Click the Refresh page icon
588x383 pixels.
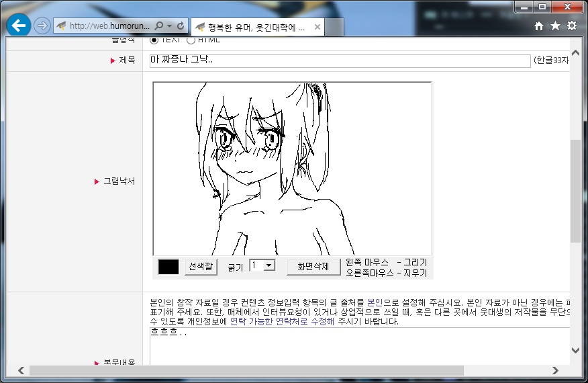tap(181, 26)
